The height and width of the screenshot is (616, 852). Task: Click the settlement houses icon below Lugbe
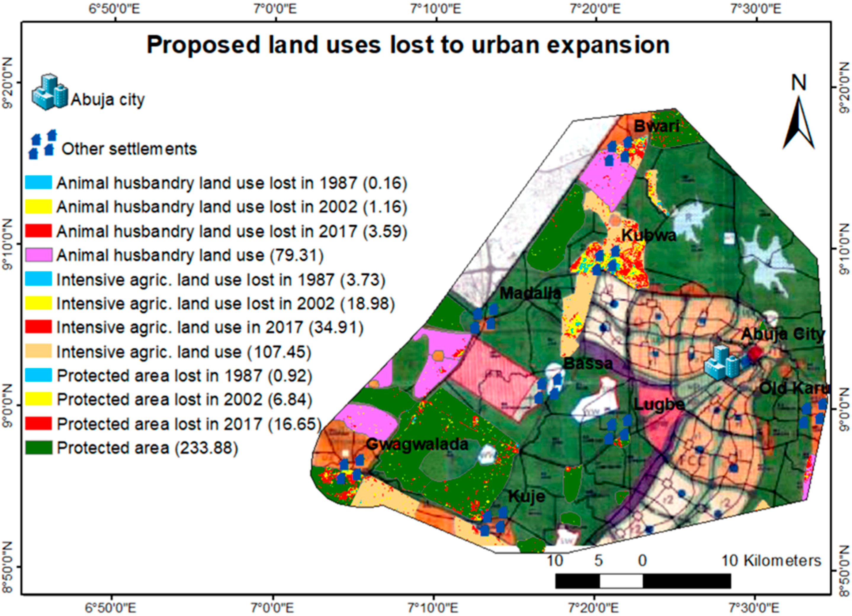[618, 429]
